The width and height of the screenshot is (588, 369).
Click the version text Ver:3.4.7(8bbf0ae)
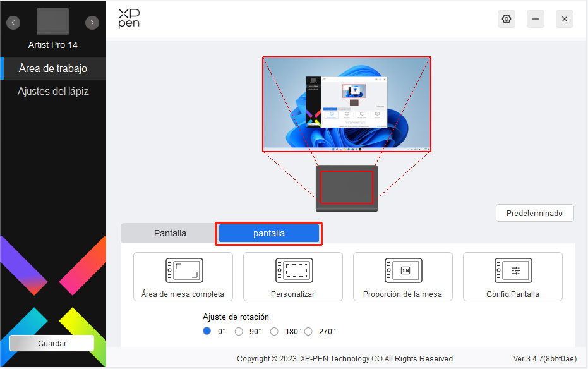545,358
